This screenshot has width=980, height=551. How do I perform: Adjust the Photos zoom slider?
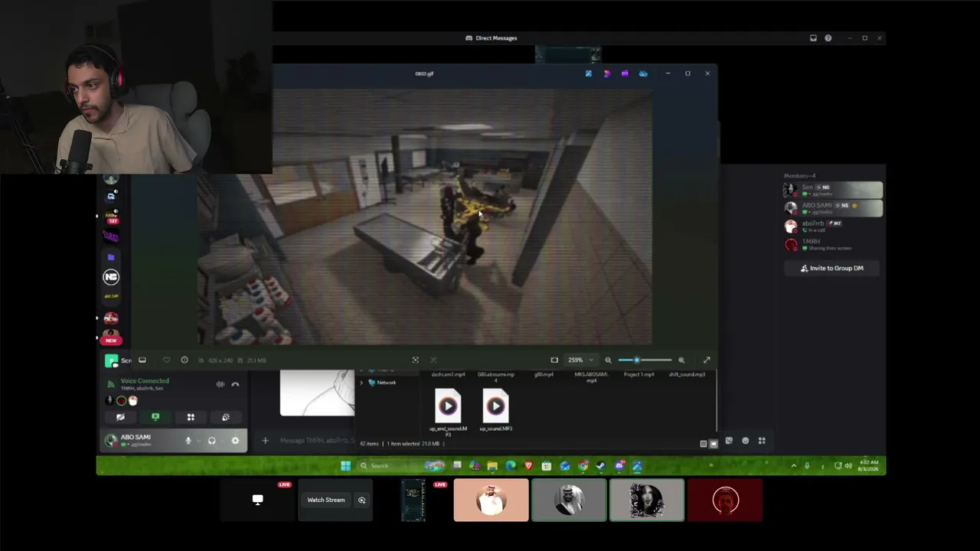pyautogui.click(x=645, y=360)
